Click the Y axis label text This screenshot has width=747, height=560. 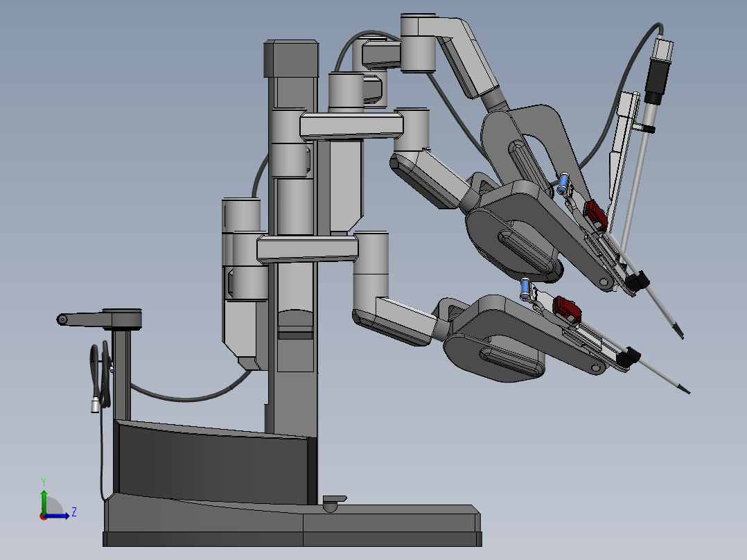43,482
